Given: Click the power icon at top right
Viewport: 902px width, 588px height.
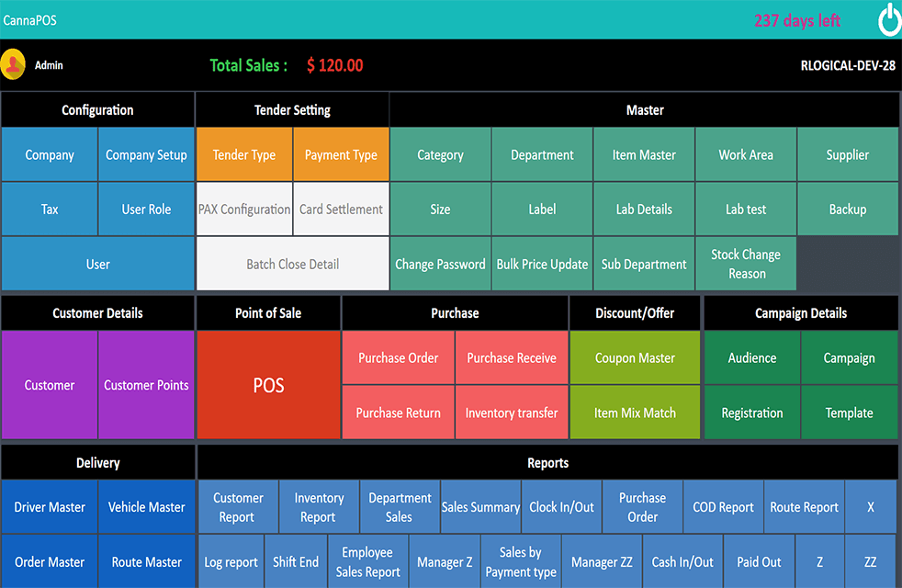Looking at the screenshot, I should [889, 19].
